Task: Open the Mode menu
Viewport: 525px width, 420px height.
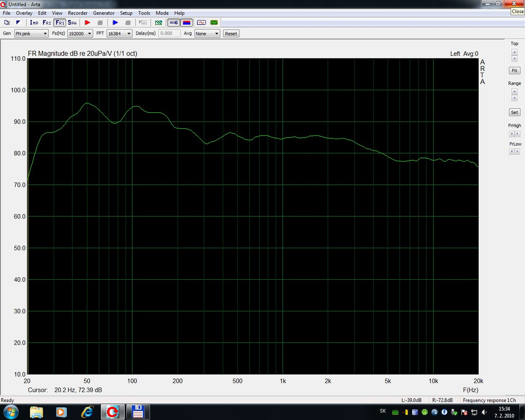Action: (x=162, y=13)
